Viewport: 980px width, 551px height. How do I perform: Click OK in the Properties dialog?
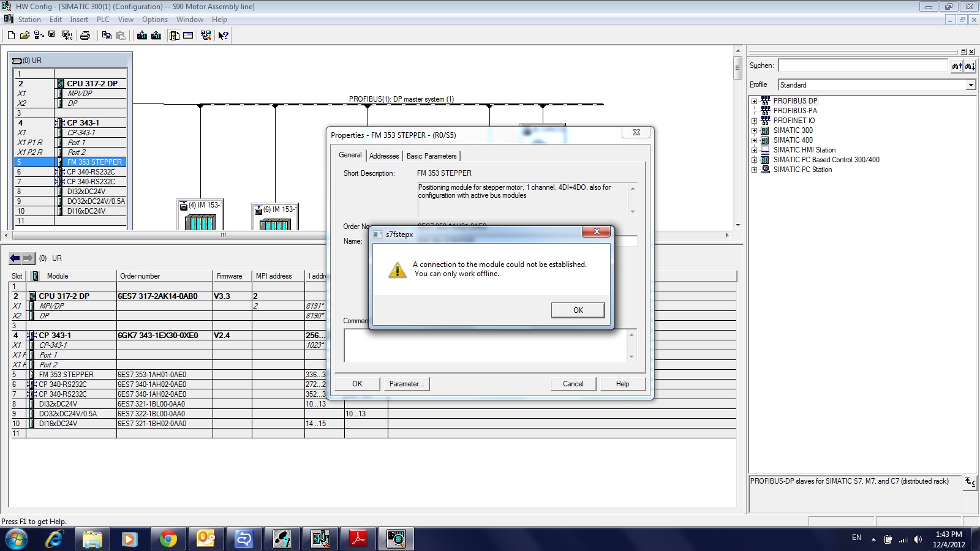[357, 384]
